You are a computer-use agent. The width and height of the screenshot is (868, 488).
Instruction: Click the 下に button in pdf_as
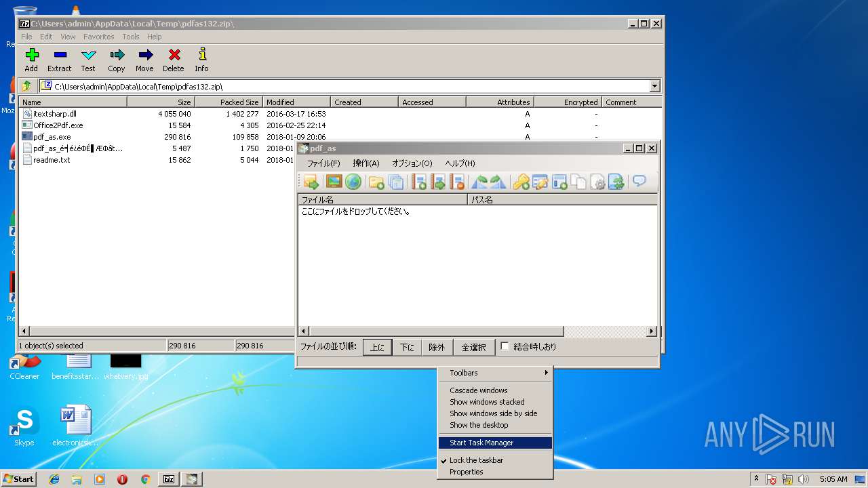coord(407,347)
